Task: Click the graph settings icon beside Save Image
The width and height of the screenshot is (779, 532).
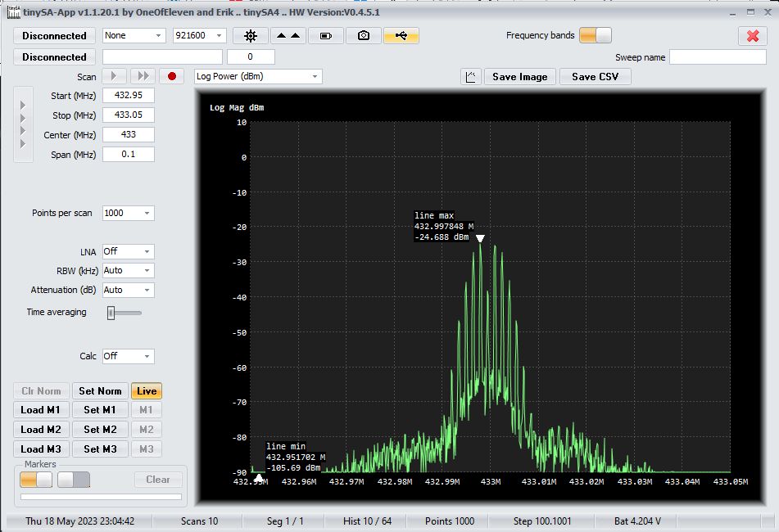Action: point(470,77)
